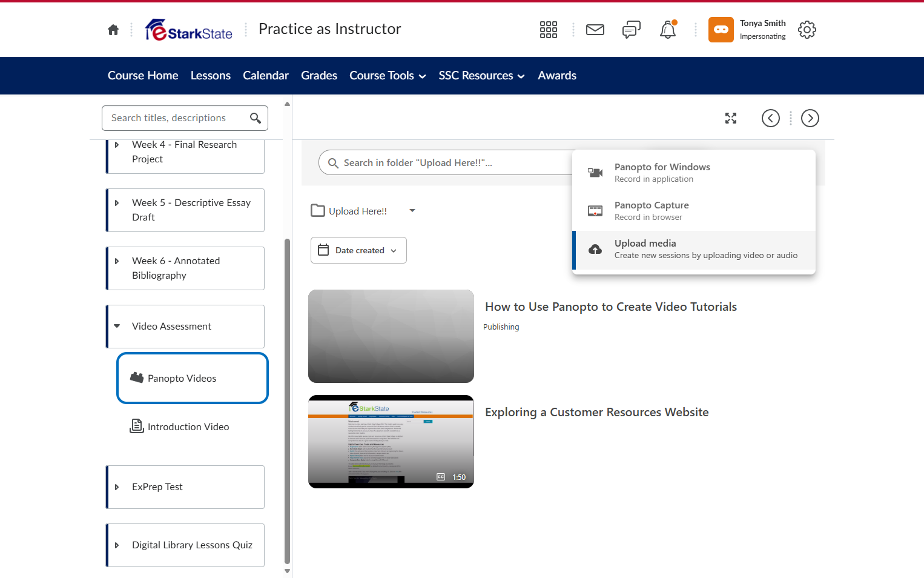The width and height of the screenshot is (924, 578).
Task: Expand the Course Tools dropdown
Action: tap(388, 76)
